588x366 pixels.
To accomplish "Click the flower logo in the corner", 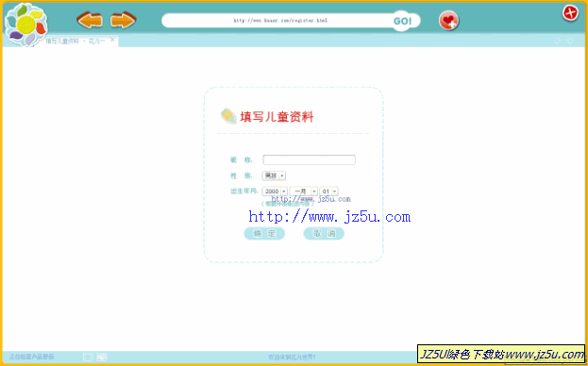I will click(x=26, y=25).
